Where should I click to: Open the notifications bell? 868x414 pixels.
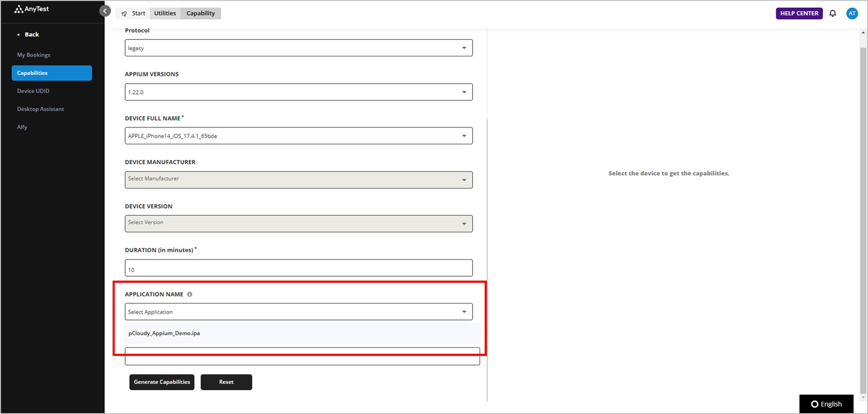point(832,13)
